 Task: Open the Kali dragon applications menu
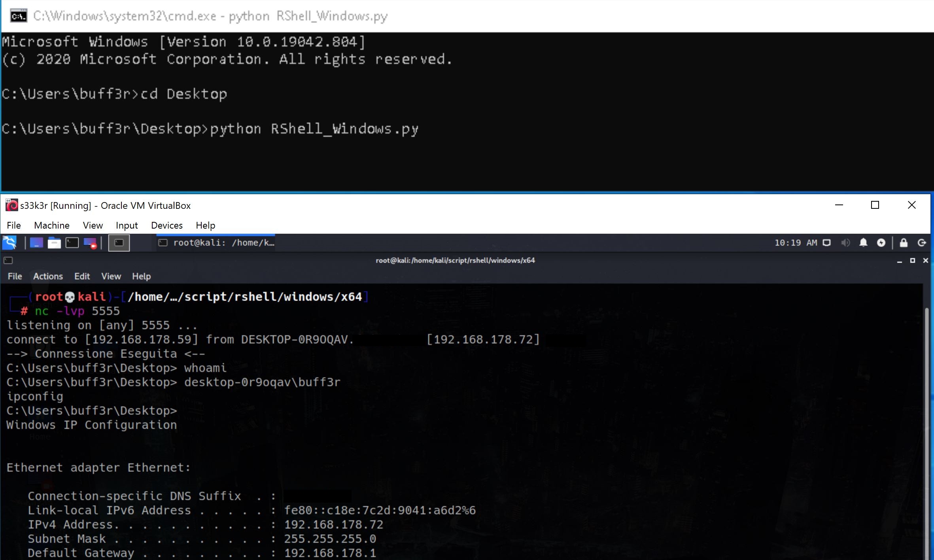coord(9,242)
